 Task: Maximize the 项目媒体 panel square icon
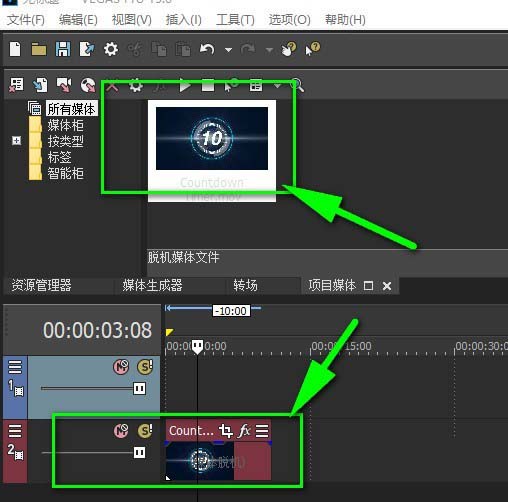point(368,286)
